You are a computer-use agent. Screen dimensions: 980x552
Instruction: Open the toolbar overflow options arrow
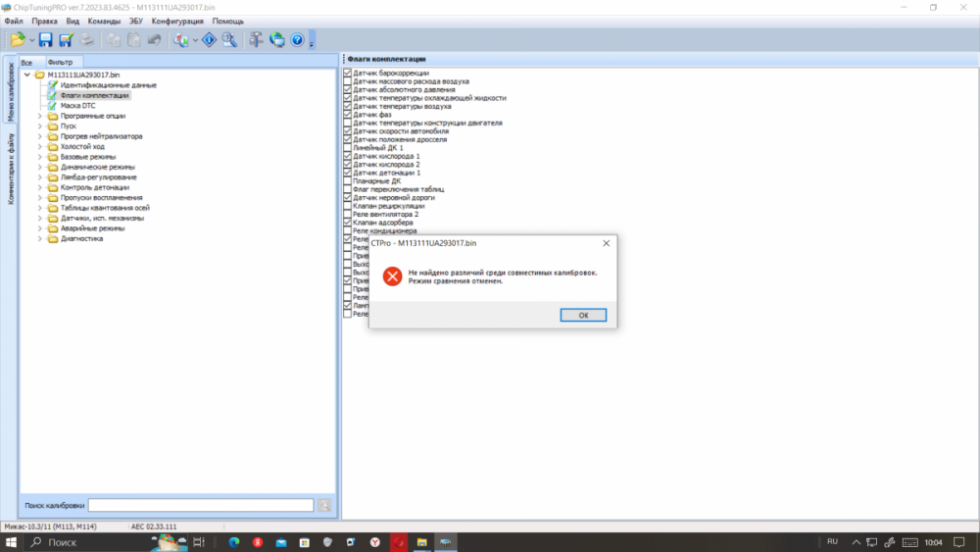pyautogui.click(x=312, y=41)
